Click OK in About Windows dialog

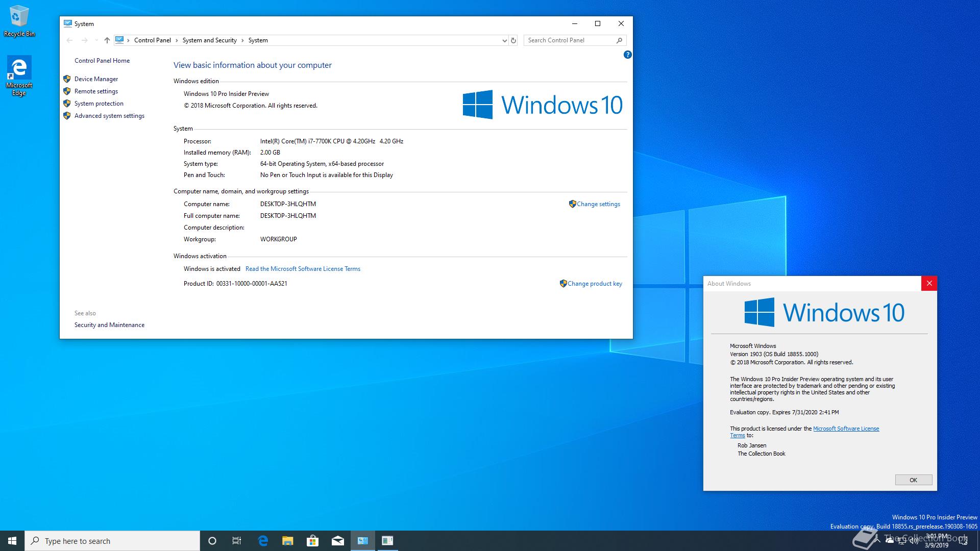pos(914,480)
